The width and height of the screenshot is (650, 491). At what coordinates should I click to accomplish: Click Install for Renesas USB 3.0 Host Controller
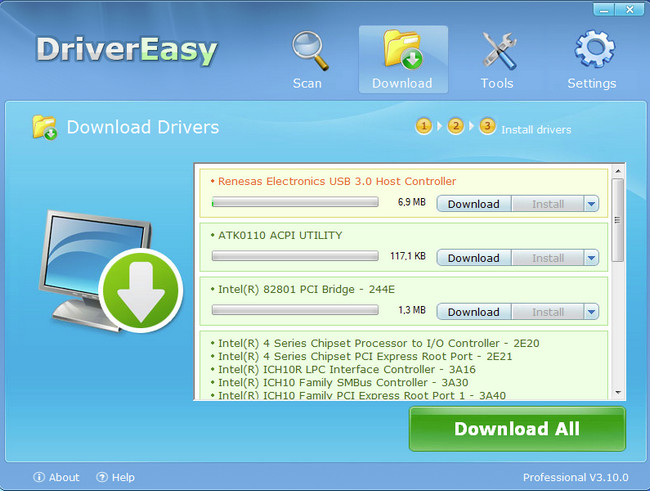pos(548,204)
